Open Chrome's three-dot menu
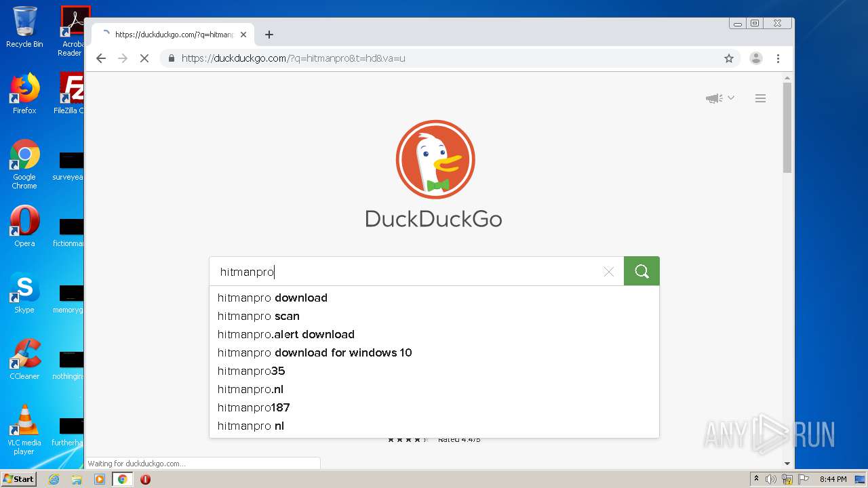 coord(778,58)
